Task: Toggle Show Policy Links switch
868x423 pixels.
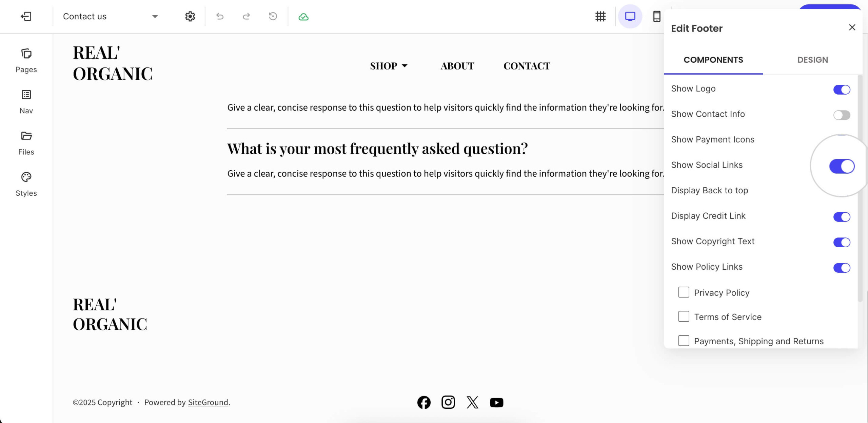Action: (x=842, y=268)
